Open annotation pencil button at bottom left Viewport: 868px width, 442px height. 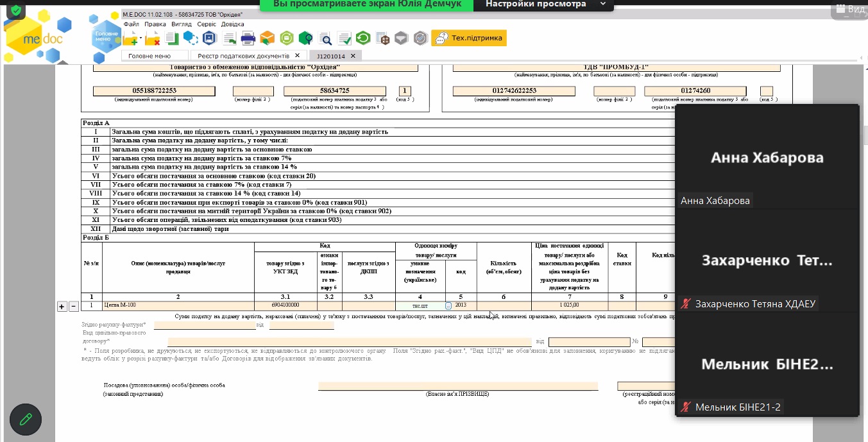pyautogui.click(x=26, y=420)
